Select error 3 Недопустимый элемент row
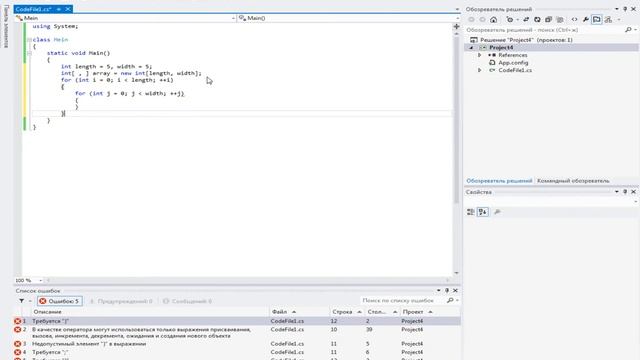 coord(237,344)
